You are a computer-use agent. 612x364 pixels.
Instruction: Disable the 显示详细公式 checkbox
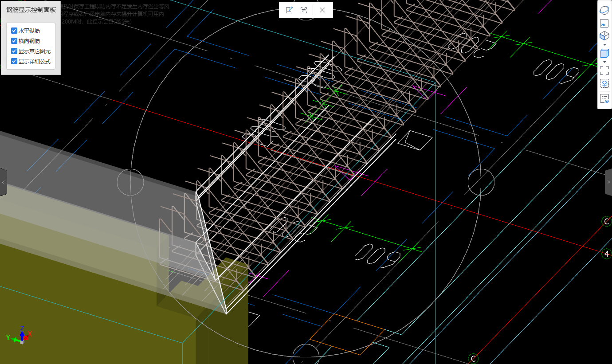pos(14,61)
